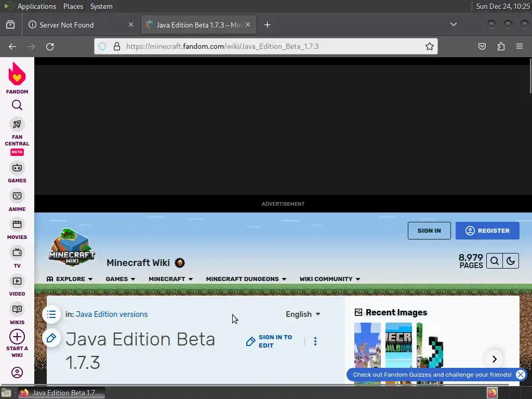Open the Fandom Quizzes banner message

tap(432, 375)
